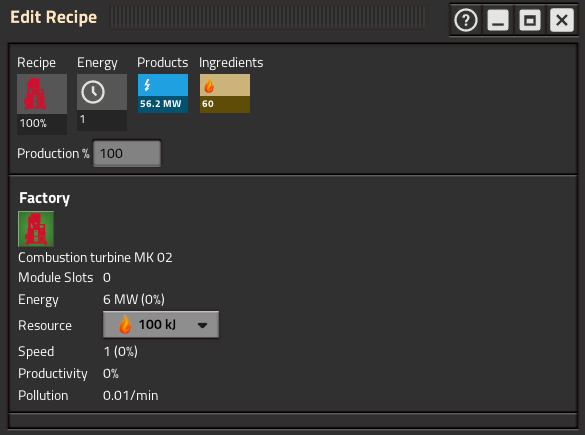The width and height of the screenshot is (585, 435).
Task: Open the help question mark button
Action: 466,20
